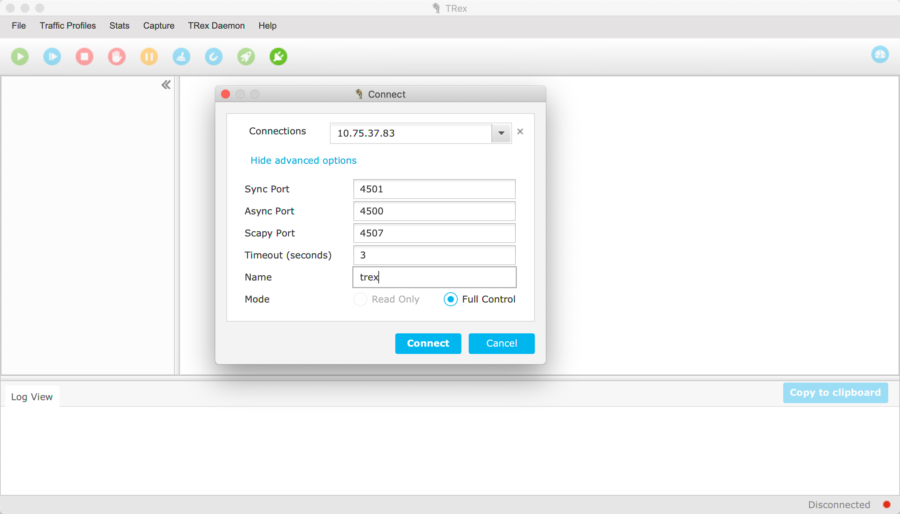900x514 pixels.
Task: Focus the Timeout (seconds) field
Action: 434,255
